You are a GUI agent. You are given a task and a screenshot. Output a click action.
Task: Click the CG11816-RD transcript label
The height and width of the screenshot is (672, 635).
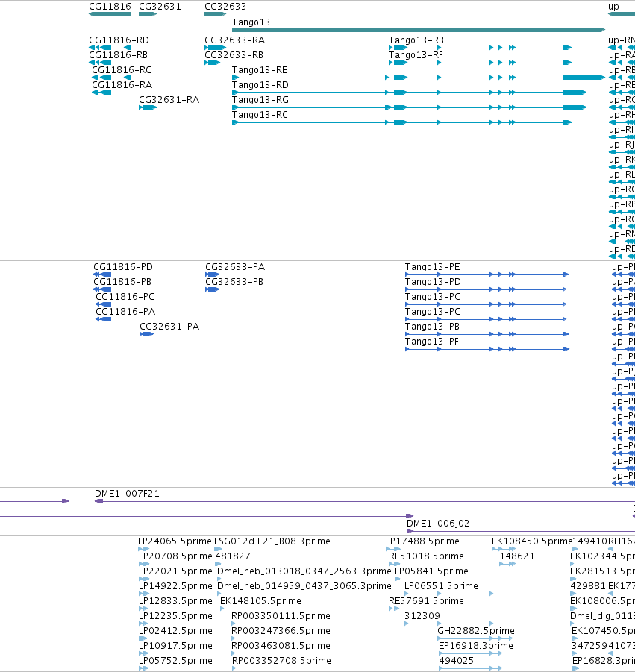tap(119, 40)
